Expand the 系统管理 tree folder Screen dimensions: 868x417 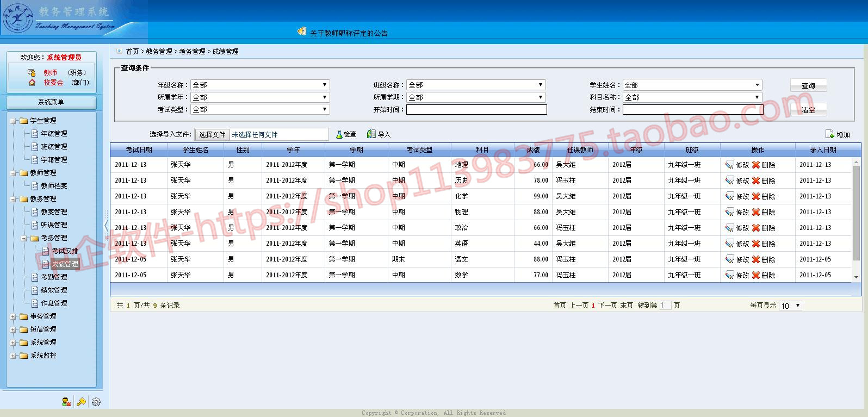13,343
